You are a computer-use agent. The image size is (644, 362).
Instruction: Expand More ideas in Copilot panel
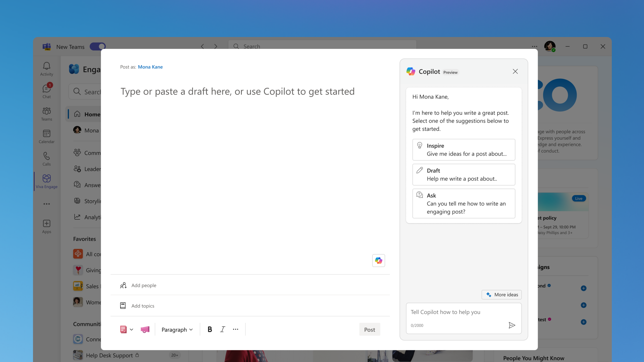(x=502, y=294)
